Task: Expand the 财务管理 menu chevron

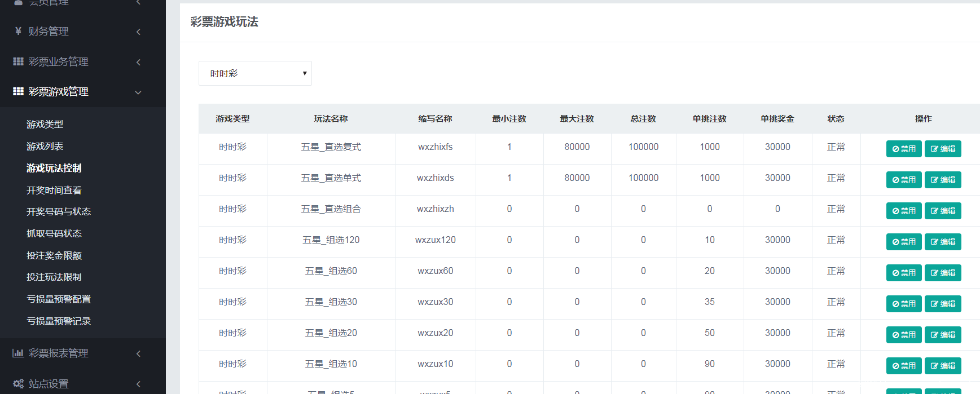Action: (x=138, y=32)
